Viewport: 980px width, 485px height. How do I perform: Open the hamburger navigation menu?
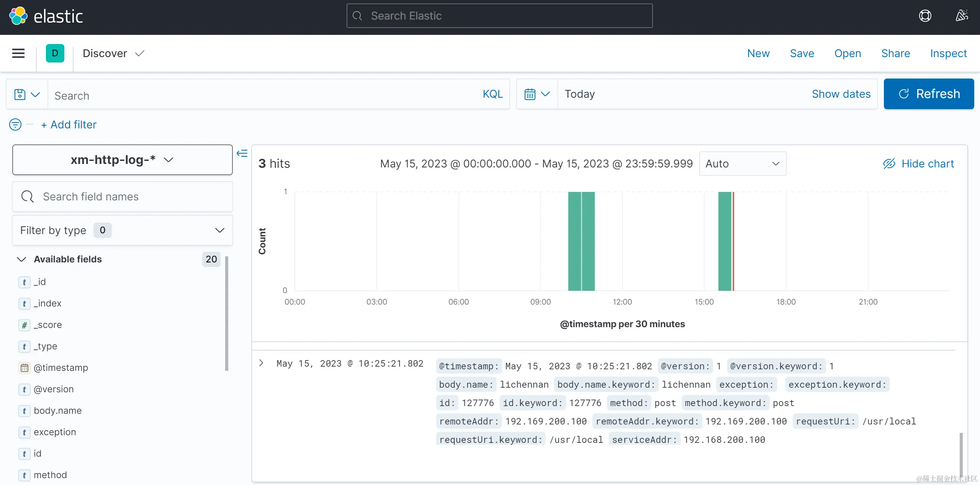(18, 53)
